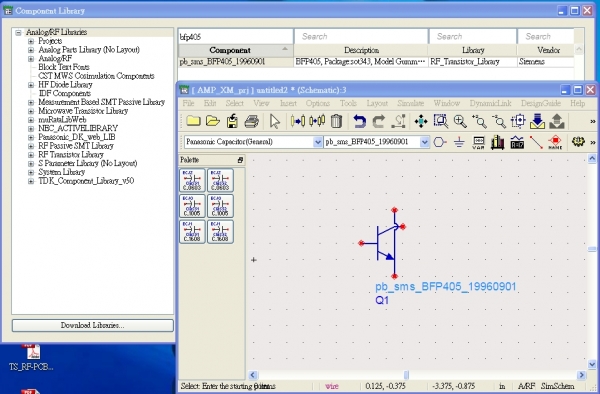The width and height of the screenshot is (600, 394).
Task: Open the component library books icon
Action: [497, 143]
